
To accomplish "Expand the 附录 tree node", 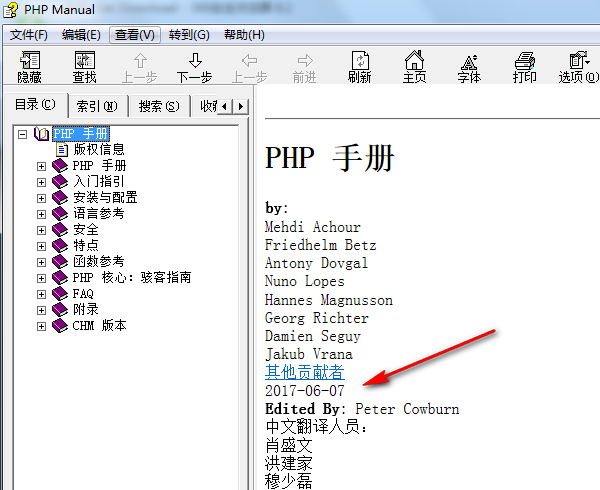I will tap(41, 311).
